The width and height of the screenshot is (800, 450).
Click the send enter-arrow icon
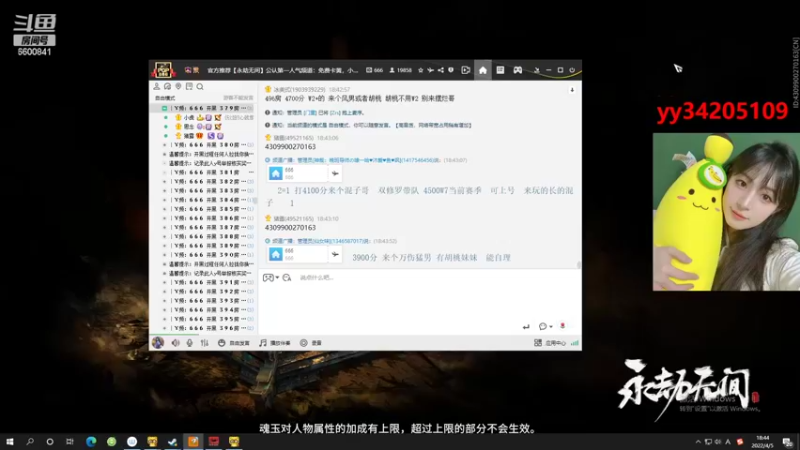tap(526, 327)
